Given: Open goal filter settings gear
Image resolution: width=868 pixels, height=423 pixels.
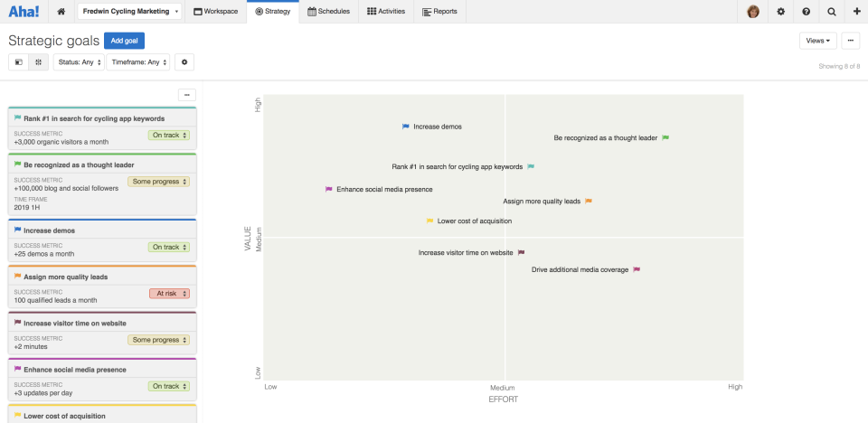Looking at the screenshot, I should pos(184,62).
